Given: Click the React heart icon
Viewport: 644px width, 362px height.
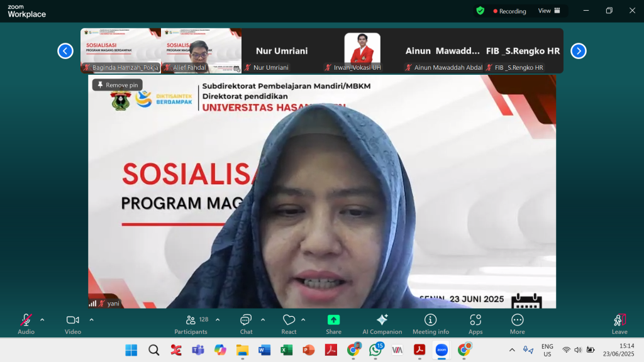Looking at the screenshot, I should coord(289,323).
